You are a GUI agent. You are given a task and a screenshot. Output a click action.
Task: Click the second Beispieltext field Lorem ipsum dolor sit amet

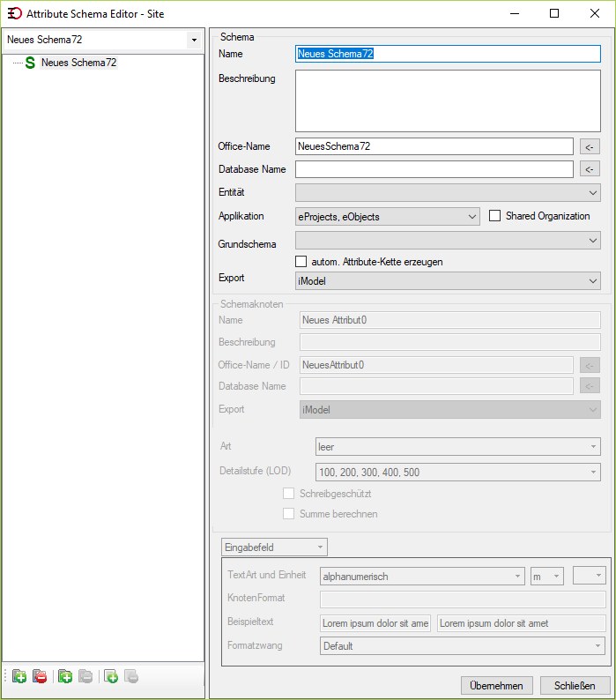coord(522,623)
